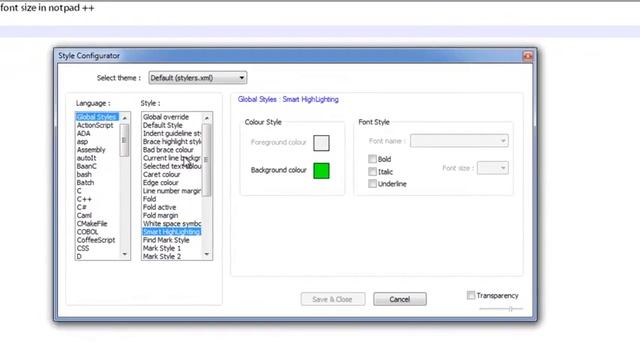Select Indent guideline style
Viewport: 640px width, 360px height.
click(172, 133)
